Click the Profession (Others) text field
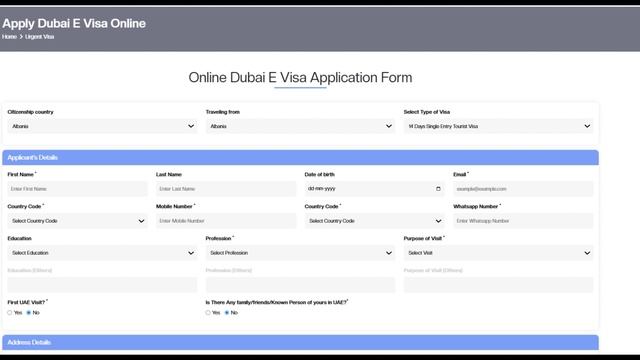Image resolution: width=640 pixels, height=360 pixels. pyautogui.click(x=300, y=285)
